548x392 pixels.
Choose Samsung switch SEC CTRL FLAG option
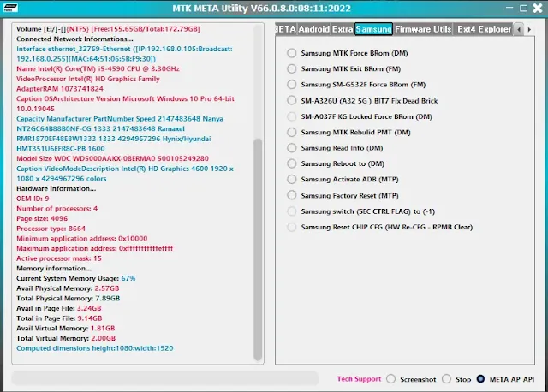(291, 211)
